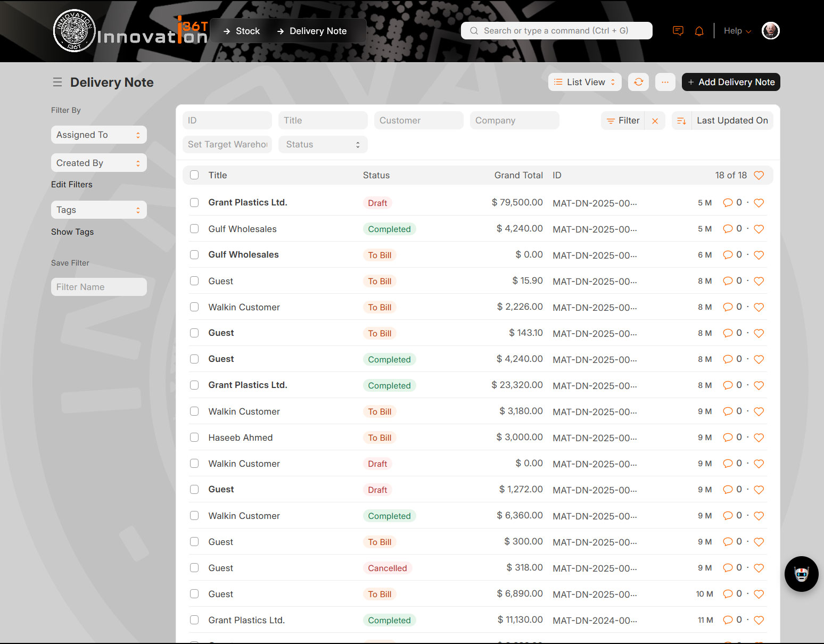Toggle the sidebar hamburger icon
The width and height of the screenshot is (824, 644).
(57, 82)
